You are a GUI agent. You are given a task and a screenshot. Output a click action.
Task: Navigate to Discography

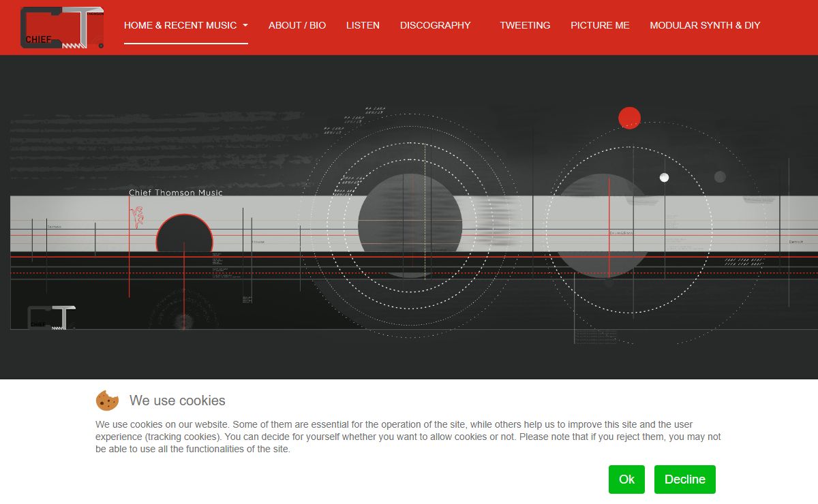click(x=435, y=25)
